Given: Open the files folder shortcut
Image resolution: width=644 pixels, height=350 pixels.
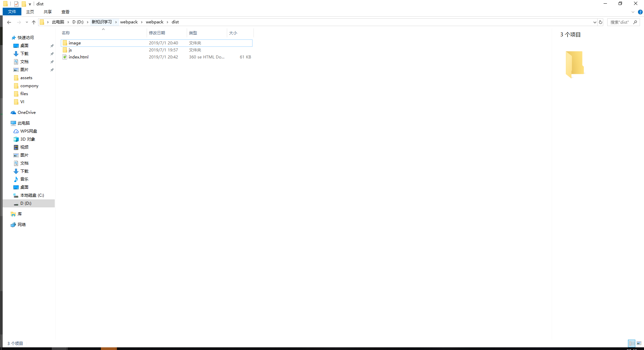Looking at the screenshot, I should coord(24,94).
